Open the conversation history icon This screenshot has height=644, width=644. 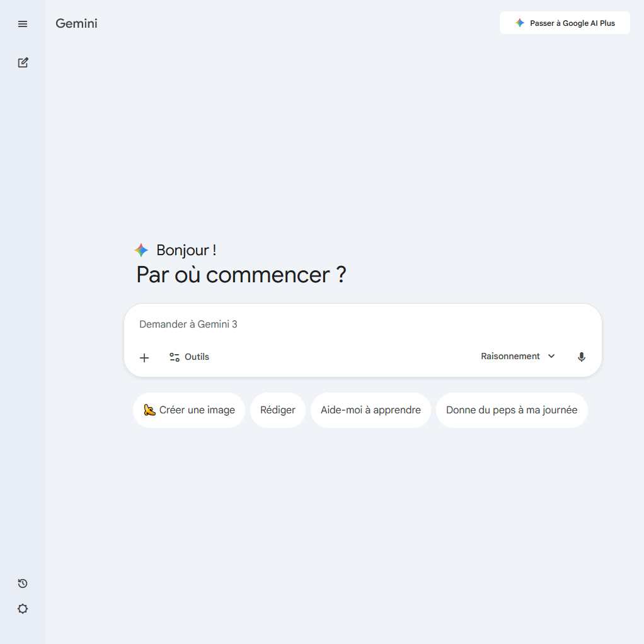click(22, 584)
